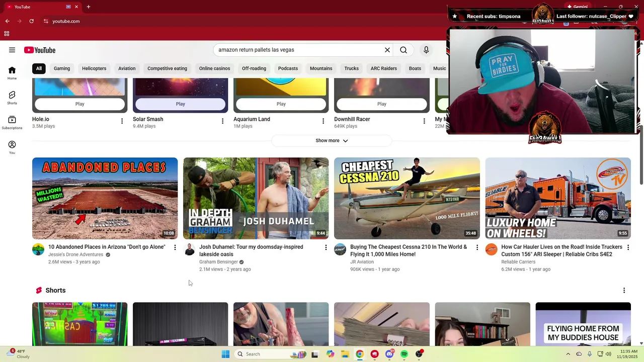Open a new browser tab
This screenshot has width=644, height=362.
tap(88, 7)
